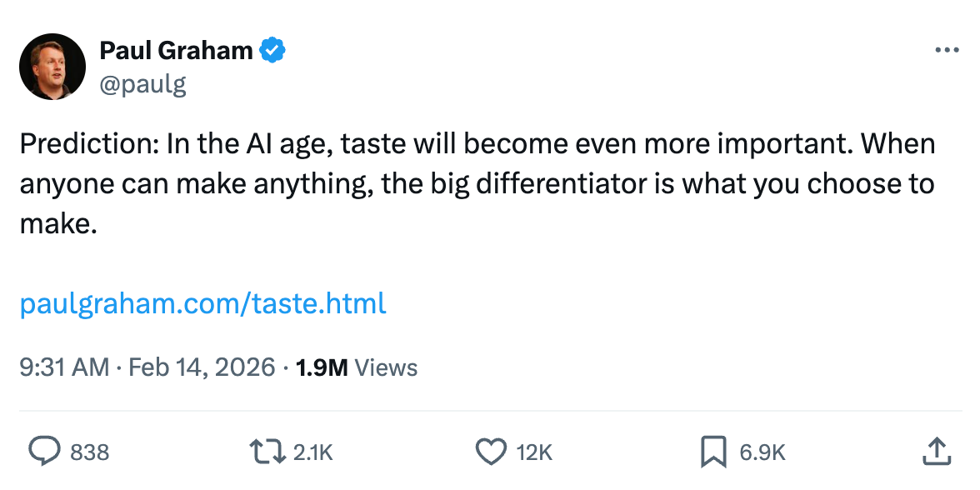Click the 6.9K bookmarks count
Image resolution: width=980 pixels, height=490 pixels.
pyautogui.click(x=762, y=452)
